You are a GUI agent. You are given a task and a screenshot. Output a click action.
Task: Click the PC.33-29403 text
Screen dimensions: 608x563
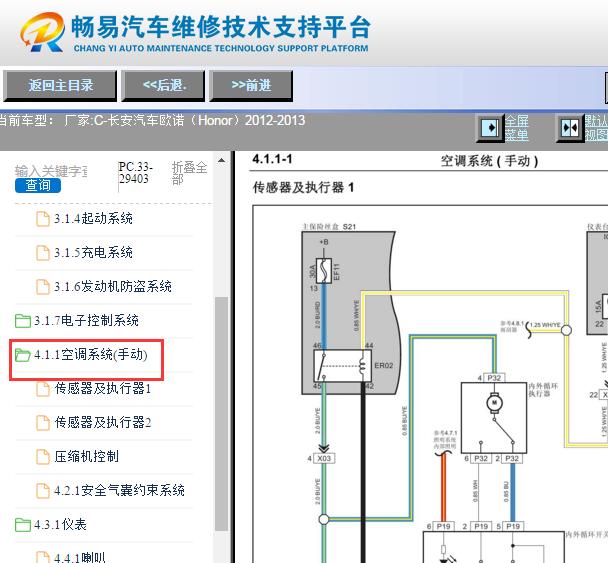pos(135,173)
